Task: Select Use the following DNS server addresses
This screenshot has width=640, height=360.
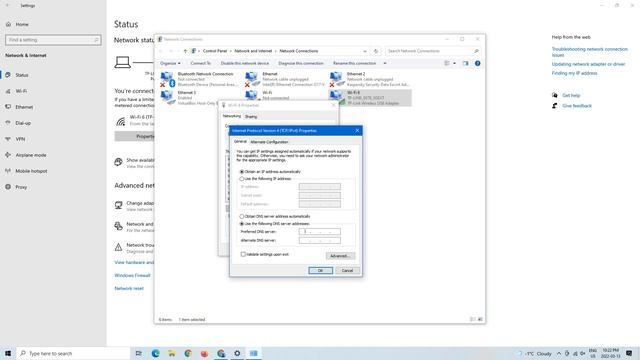Action: (242, 224)
